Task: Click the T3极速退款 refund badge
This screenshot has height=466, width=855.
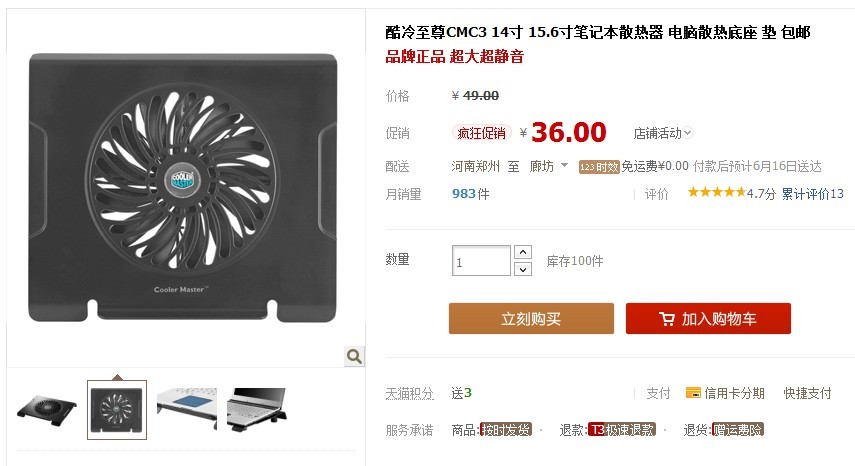Action: (621, 430)
